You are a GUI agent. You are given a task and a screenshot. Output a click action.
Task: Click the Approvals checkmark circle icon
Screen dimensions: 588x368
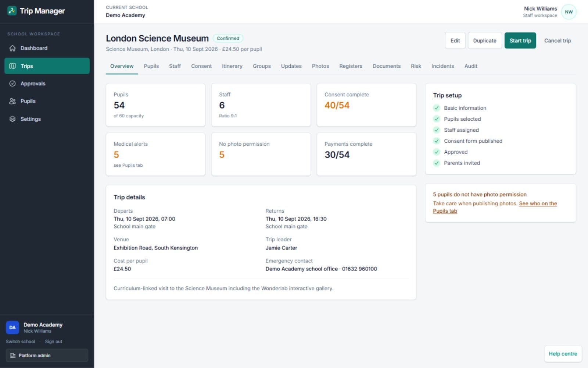pyautogui.click(x=12, y=84)
